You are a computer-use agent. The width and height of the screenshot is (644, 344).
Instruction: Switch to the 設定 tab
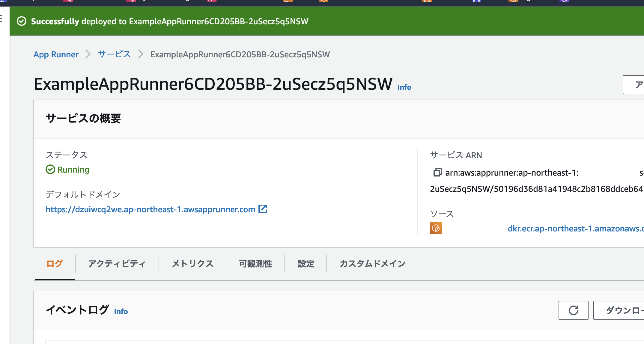[306, 264]
